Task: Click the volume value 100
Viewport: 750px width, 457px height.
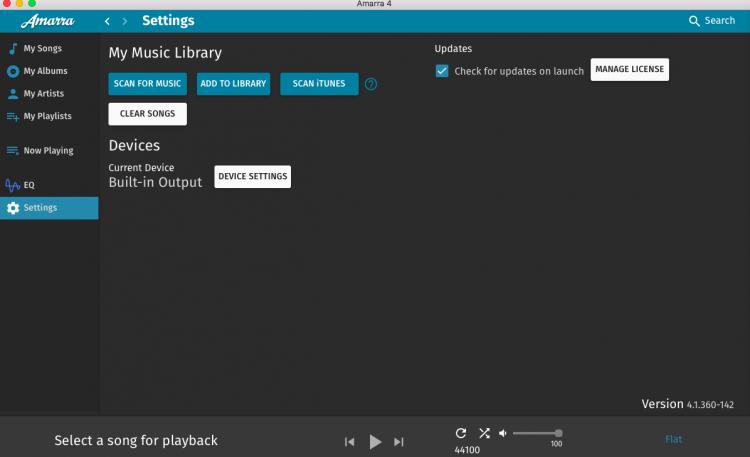Action: coord(556,444)
